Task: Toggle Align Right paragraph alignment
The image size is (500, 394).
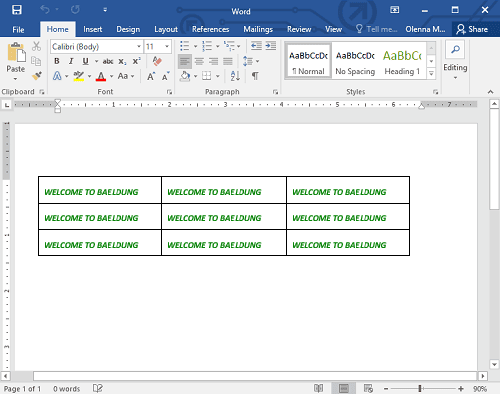Action: pos(213,61)
